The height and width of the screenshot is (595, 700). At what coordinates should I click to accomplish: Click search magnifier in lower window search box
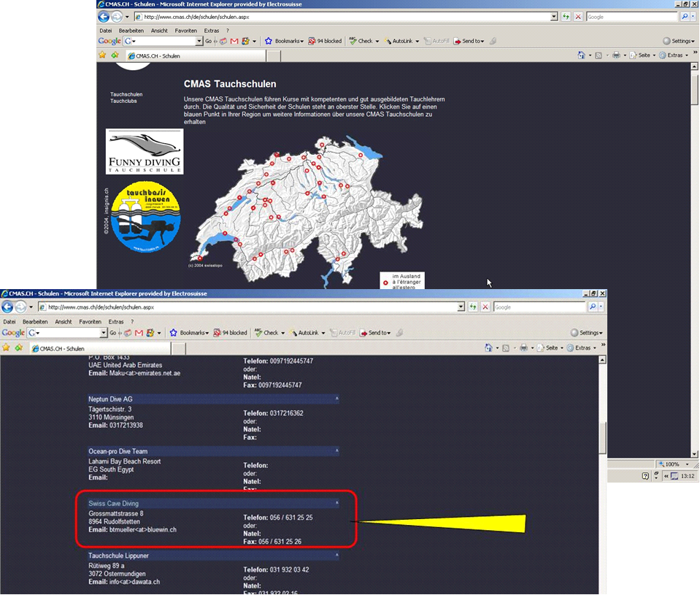592,307
